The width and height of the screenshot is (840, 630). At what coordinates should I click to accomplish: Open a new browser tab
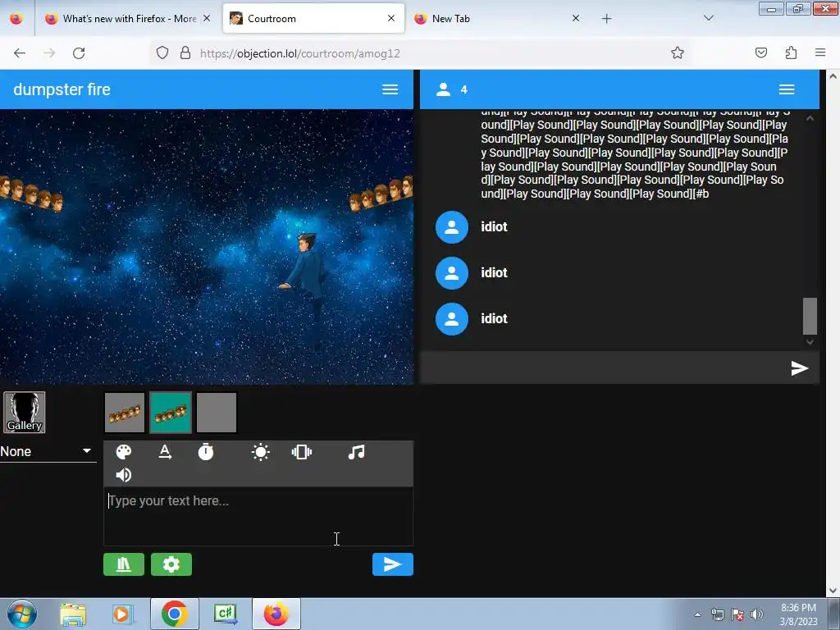point(606,19)
